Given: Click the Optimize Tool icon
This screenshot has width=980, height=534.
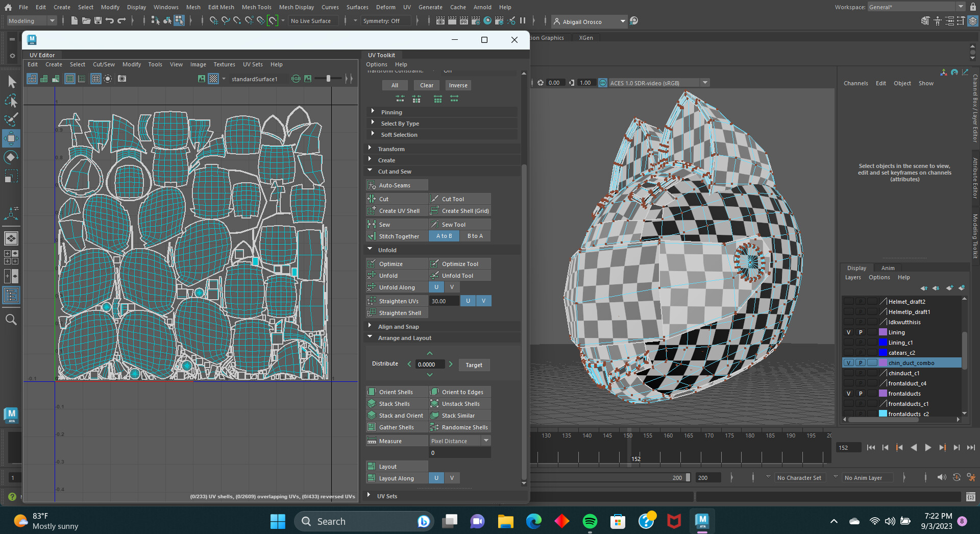Looking at the screenshot, I should 434,264.
